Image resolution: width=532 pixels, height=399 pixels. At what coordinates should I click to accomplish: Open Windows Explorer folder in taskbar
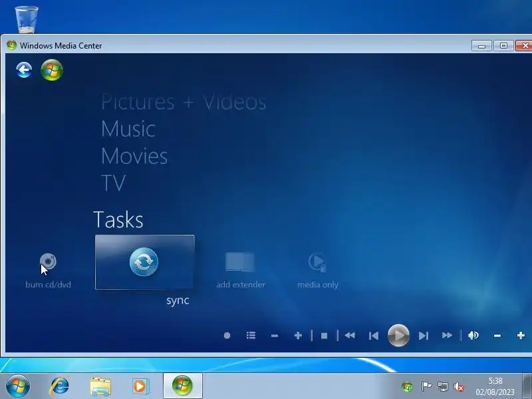point(100,386)
